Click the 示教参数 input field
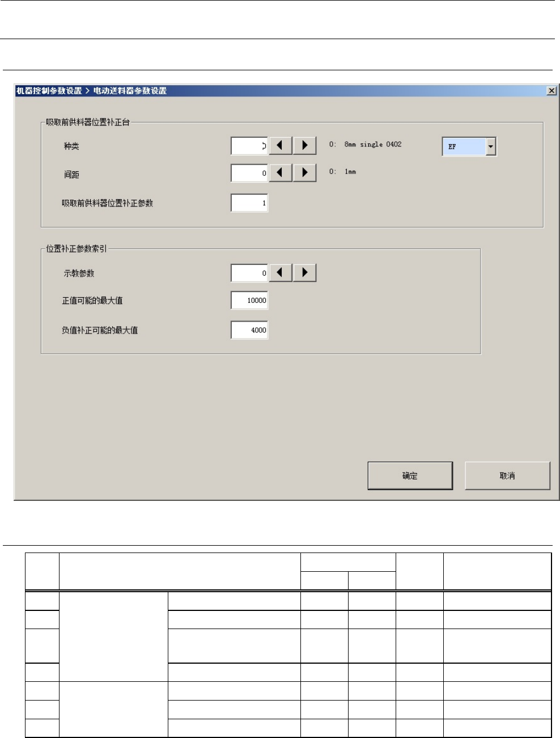 pos(249,273)
